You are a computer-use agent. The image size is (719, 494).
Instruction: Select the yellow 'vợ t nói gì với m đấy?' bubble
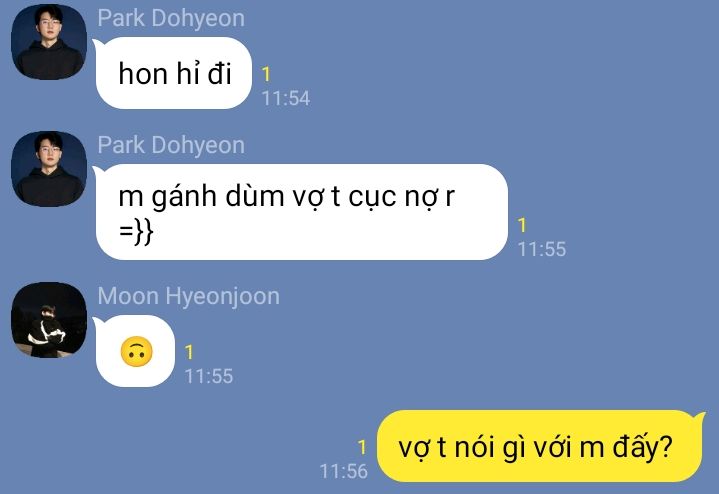(539, 446)
